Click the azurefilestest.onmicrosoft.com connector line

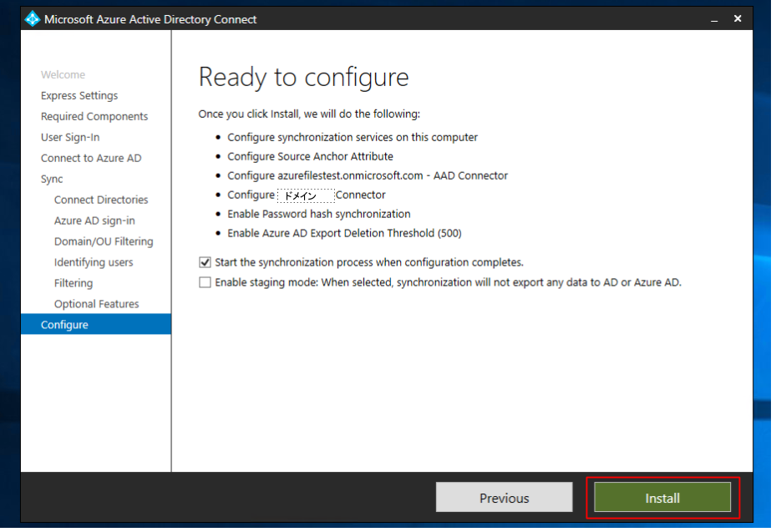click(x=368, y=175)
